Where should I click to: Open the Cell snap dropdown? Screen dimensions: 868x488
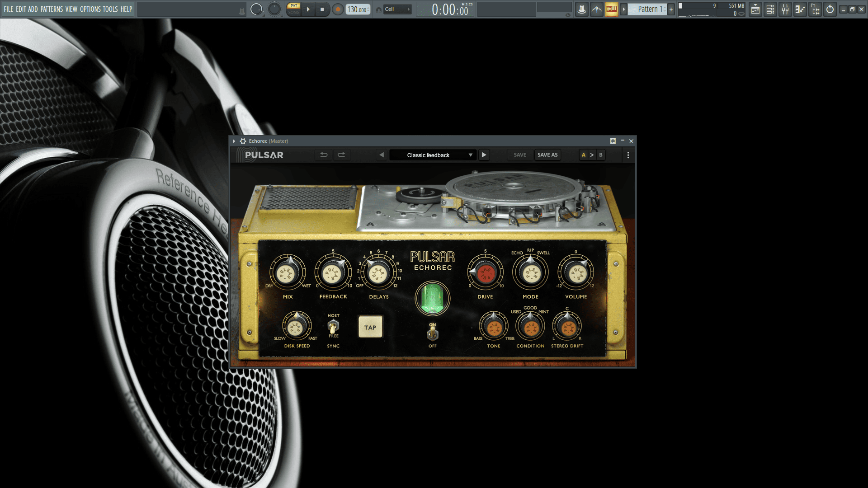click(x=397, y=9)
